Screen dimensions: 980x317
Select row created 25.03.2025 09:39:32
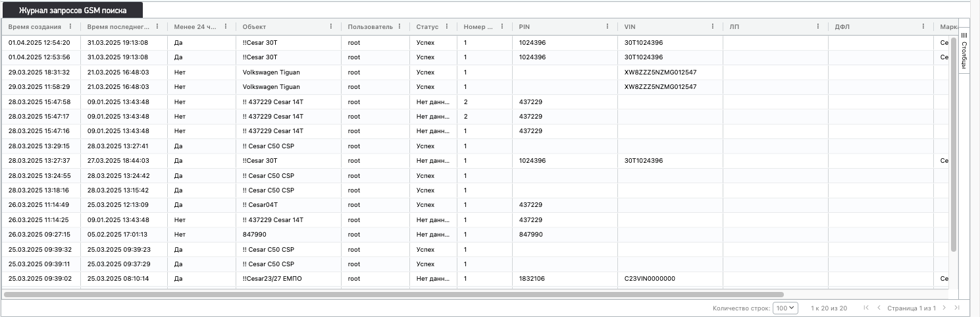(x=475, y=249)
